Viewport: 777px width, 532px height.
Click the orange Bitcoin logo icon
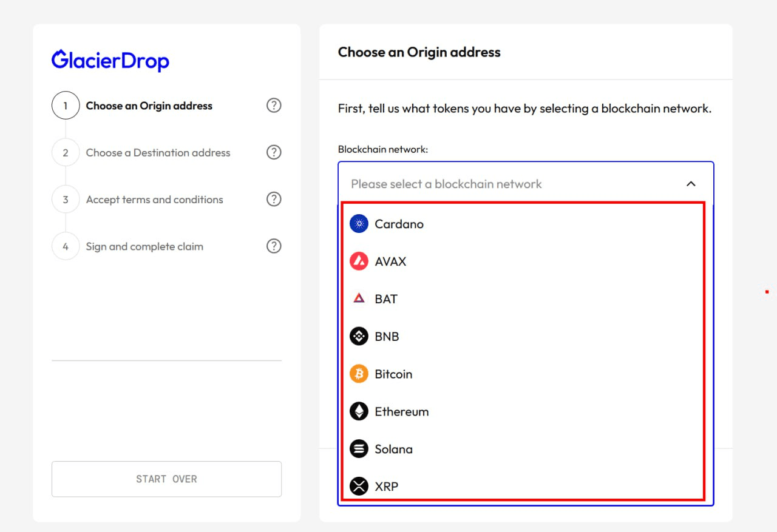pos(359,374)
